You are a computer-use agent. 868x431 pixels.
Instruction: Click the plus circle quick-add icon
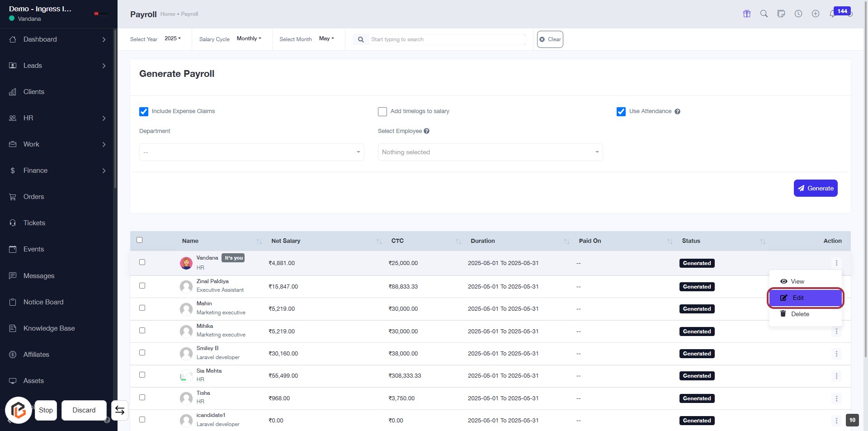coord(815,14)
